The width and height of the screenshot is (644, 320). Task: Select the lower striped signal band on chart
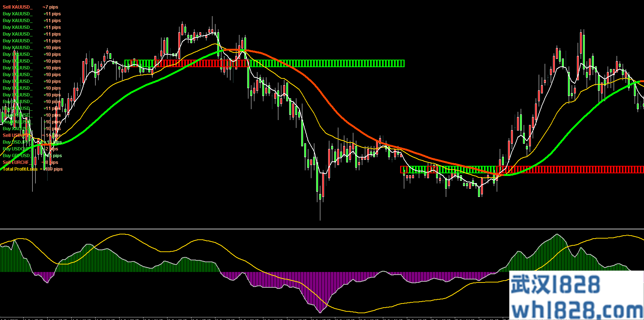[522, 170]
